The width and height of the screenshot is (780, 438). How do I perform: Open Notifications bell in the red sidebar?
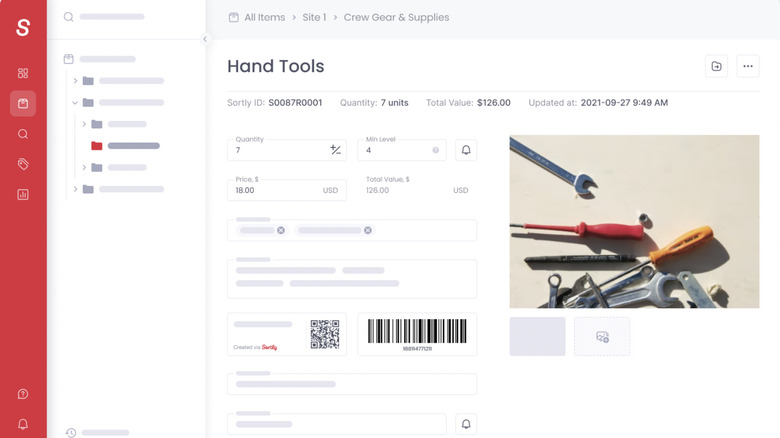click(x=23, y=424)
